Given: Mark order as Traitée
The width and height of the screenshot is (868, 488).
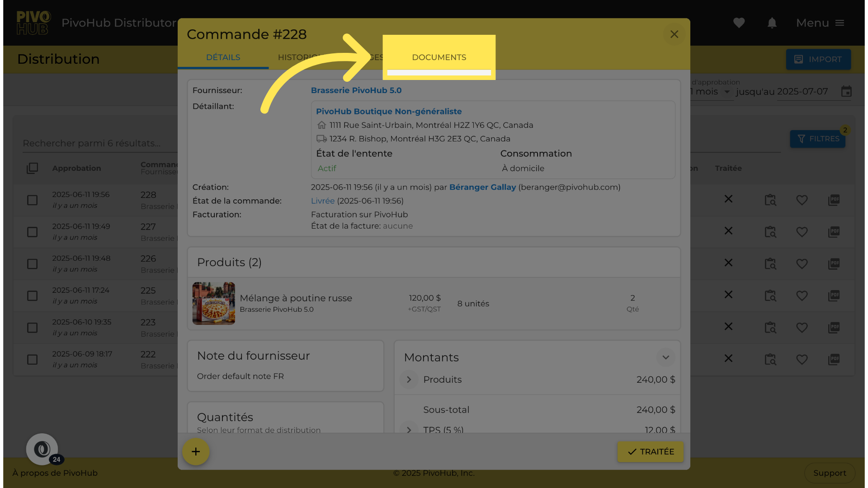Looking at the screenshot, I should click(650, 451).
